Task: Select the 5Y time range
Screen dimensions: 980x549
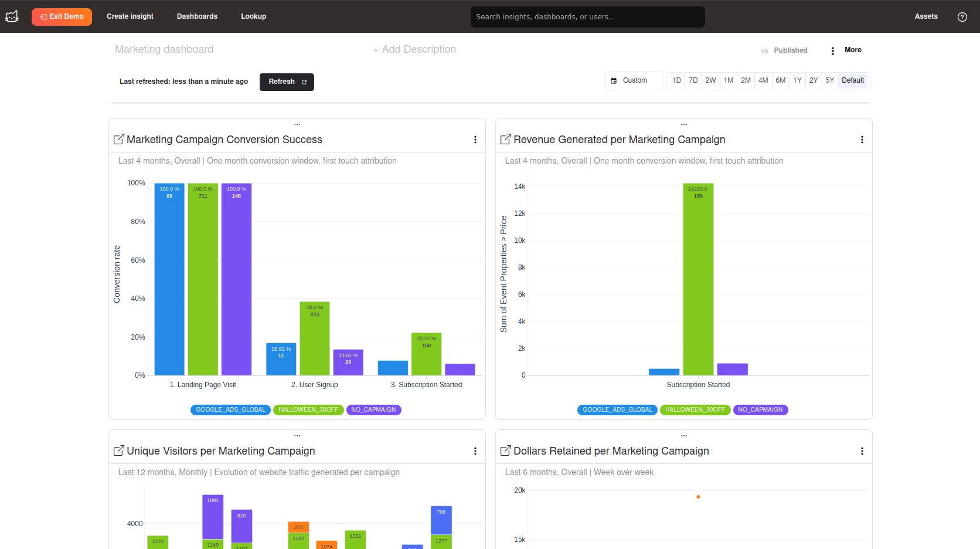Action: (x=829, y=80)
